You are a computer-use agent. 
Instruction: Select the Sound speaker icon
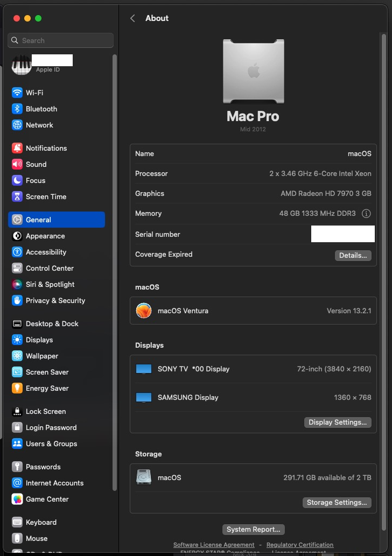(17, 164)
